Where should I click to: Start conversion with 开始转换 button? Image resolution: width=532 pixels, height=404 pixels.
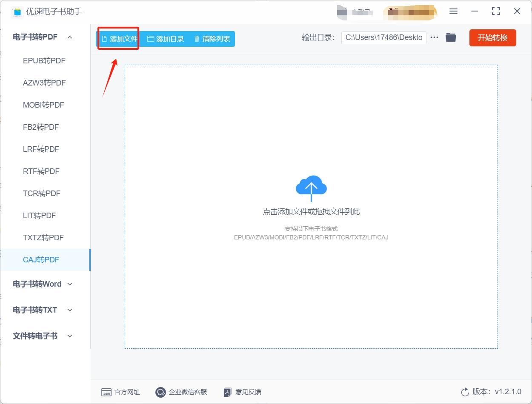492,37
